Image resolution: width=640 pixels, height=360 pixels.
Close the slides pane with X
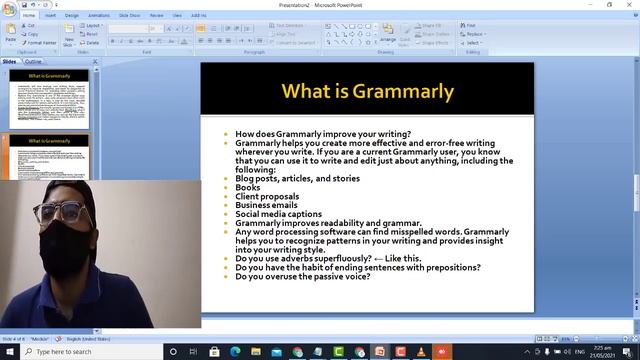(95, 62)
